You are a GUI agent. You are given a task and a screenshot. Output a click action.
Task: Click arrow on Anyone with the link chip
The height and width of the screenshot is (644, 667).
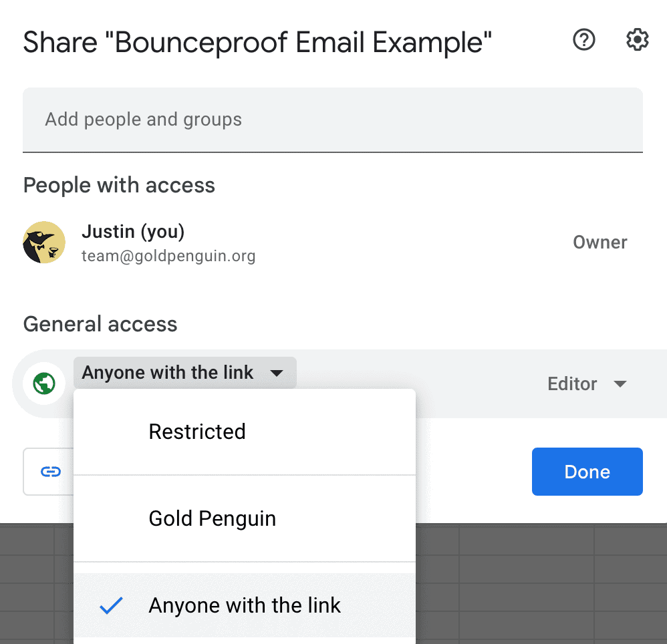(x=277, y=373)
